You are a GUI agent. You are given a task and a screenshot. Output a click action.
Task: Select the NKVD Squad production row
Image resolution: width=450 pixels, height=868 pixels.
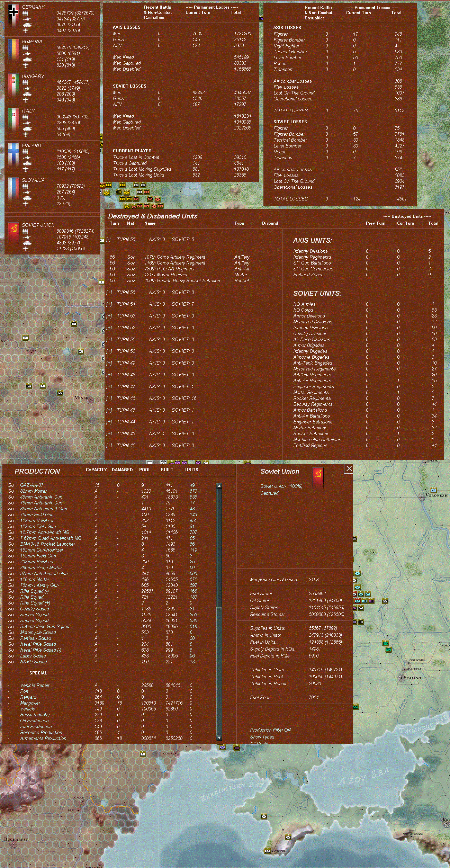point(102,662)
